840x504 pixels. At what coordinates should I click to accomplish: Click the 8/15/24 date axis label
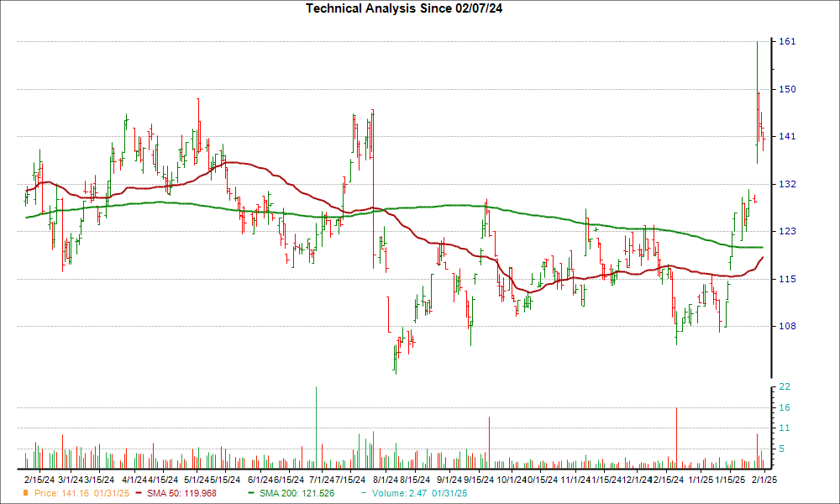(x=415, y=480)
